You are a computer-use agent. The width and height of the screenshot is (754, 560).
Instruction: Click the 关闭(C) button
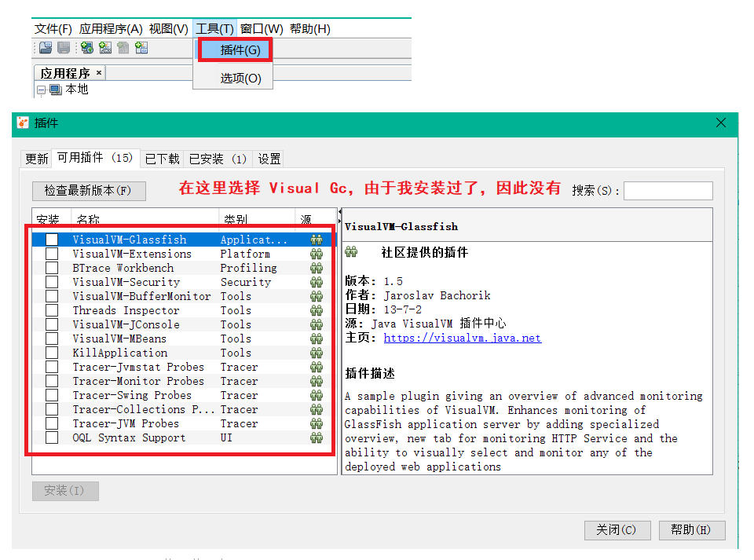pos(617,530)
